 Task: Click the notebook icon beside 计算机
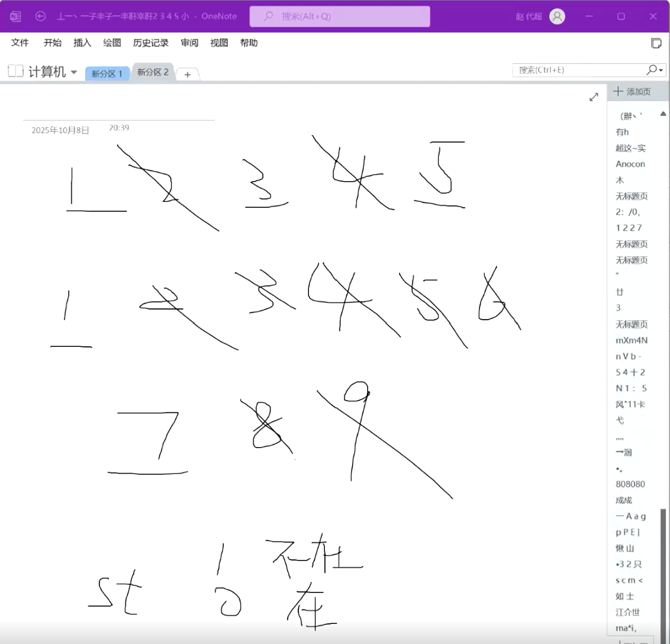[15, 72]
